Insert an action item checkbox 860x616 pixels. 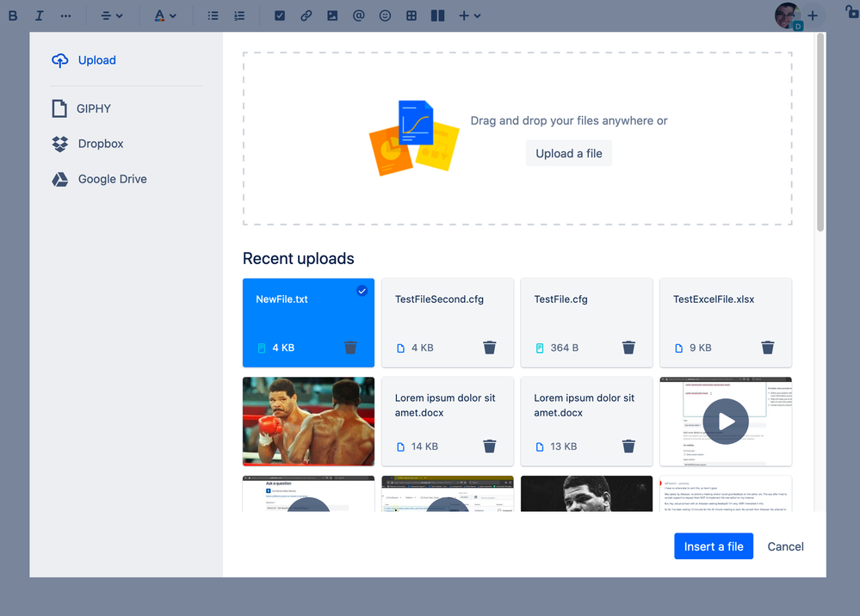point(280,15)
